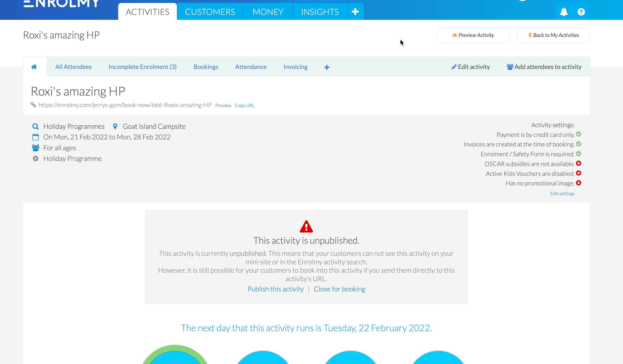Screen dimensions: 623x364
Task: Click the Enrolmy logo
Action: (61, 4)
